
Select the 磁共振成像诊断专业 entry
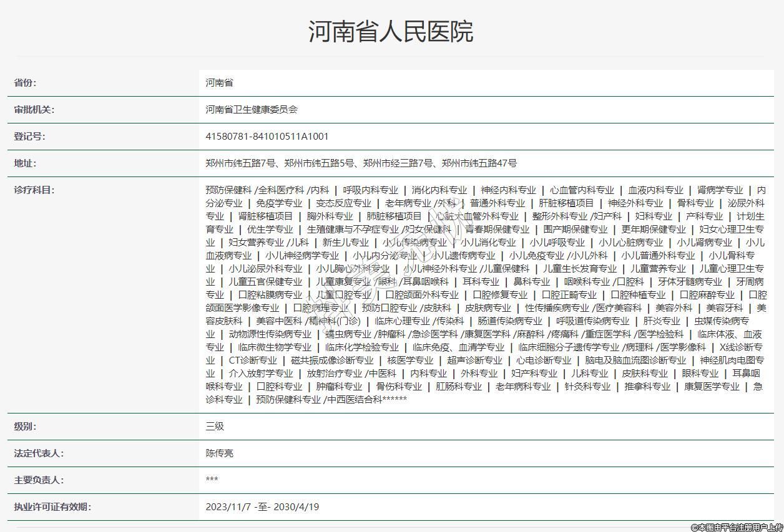pos(332,360)
